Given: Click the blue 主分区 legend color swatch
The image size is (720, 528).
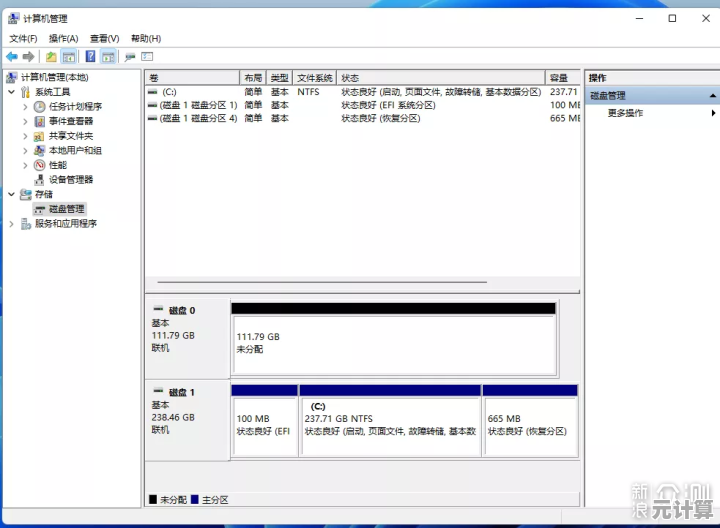Looking at the screenshot, I should pyautogui.click(x=194, y=499).
